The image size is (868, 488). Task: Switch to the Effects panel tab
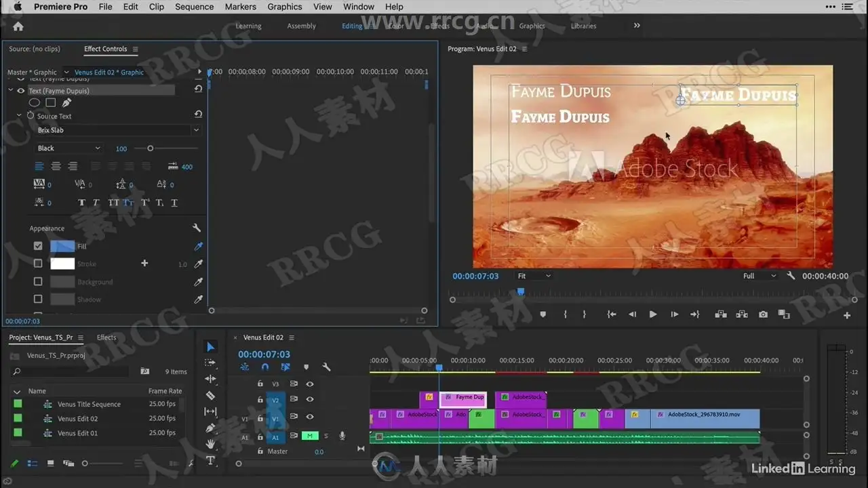click(x=106, y=338)
